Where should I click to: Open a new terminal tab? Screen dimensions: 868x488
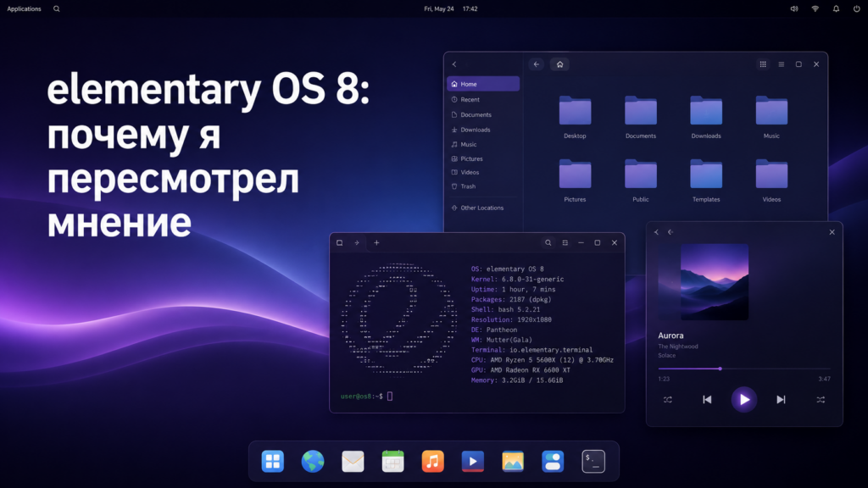(376, 243)
